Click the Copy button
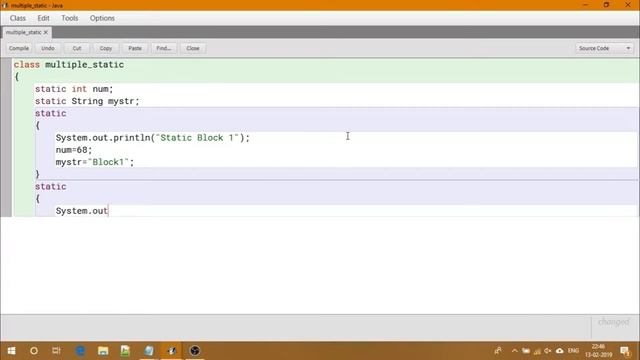Image resolution: width=640 pixels, height=360 pixels. tap(106, 48)
